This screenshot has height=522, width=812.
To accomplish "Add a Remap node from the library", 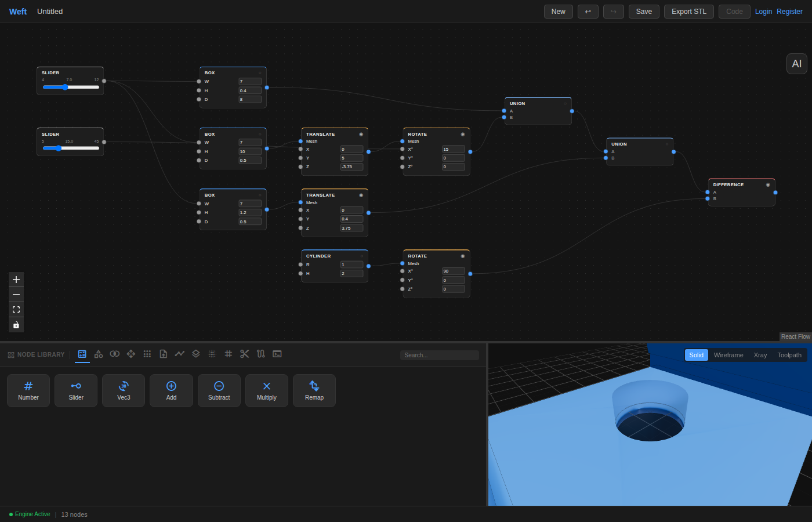I will [314, 390].
